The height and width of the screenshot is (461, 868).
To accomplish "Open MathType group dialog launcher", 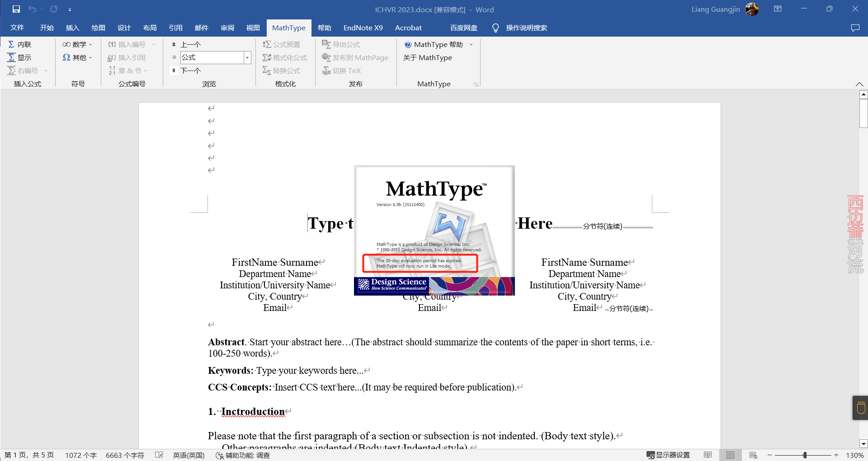I will pos(476,85).
